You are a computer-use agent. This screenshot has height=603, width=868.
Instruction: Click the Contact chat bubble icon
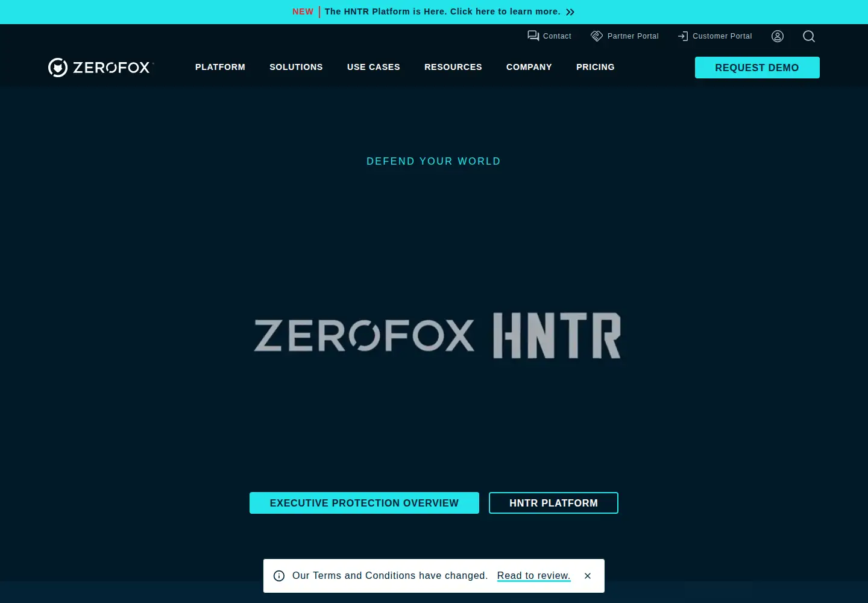pyautogui.click(x=533, y=36)
